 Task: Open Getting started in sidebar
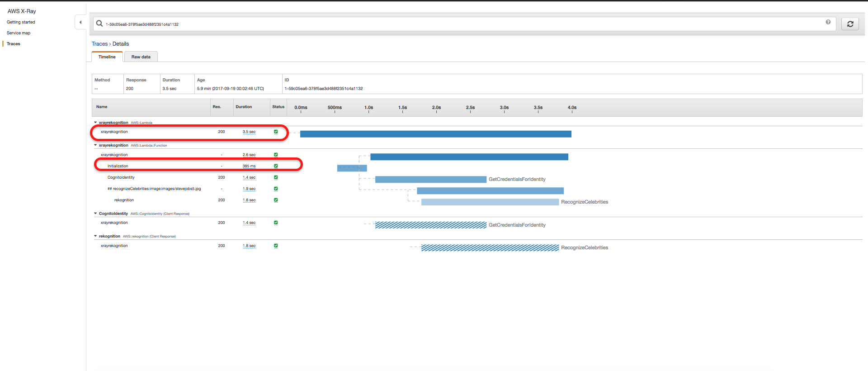[x=21, y=22]
